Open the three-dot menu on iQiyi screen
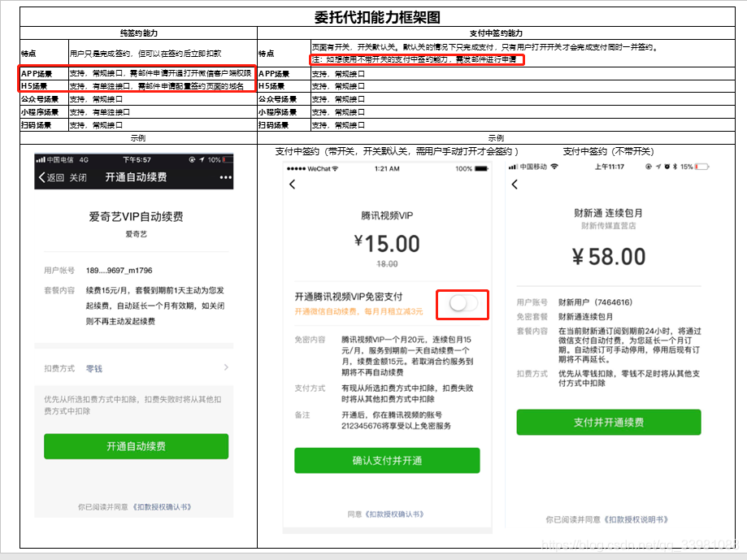The image size is (747, 560). tap(225, 177)
